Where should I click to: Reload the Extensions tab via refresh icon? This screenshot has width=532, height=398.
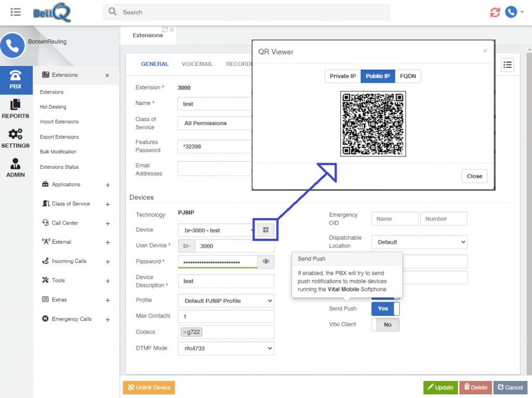tap(165, 30)
